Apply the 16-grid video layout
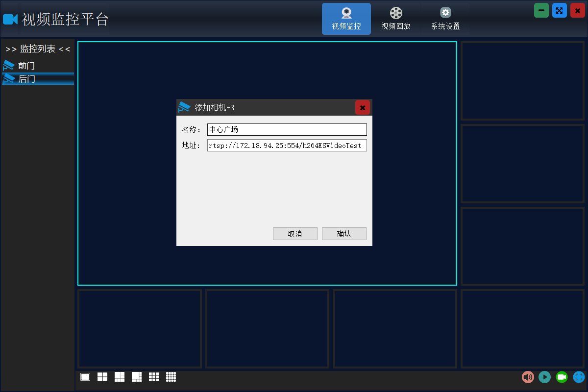 click(x=171, y=377)
